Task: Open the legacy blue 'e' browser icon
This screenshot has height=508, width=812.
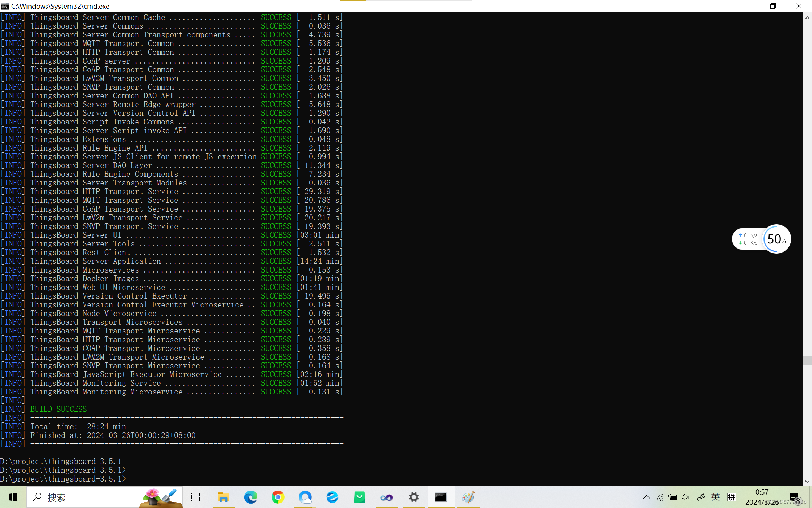Action: 332,497
